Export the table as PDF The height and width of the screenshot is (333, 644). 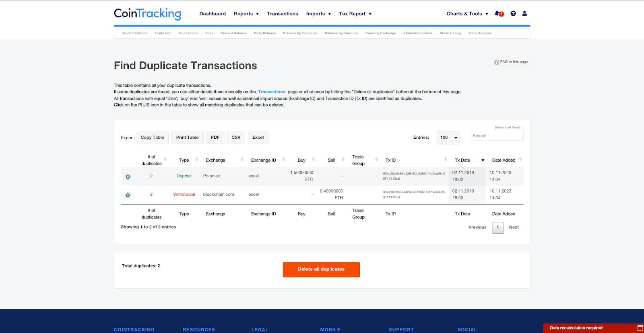[215, 138]
